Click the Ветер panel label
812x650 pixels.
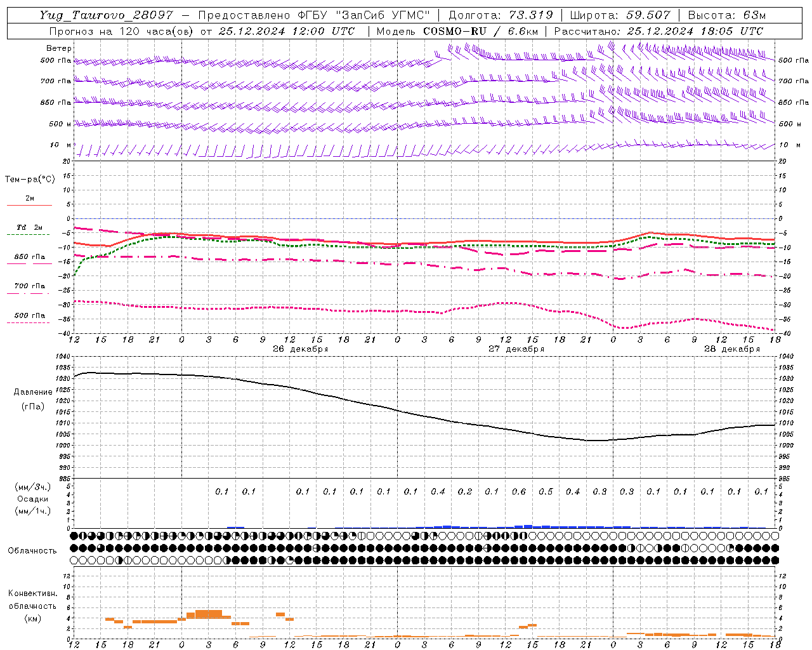(59, 48)
